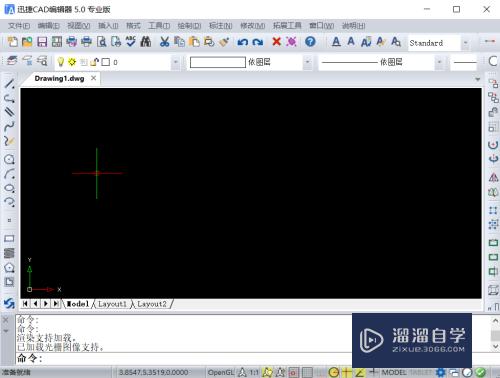Open the 视图 View menu

pos(79,26)
